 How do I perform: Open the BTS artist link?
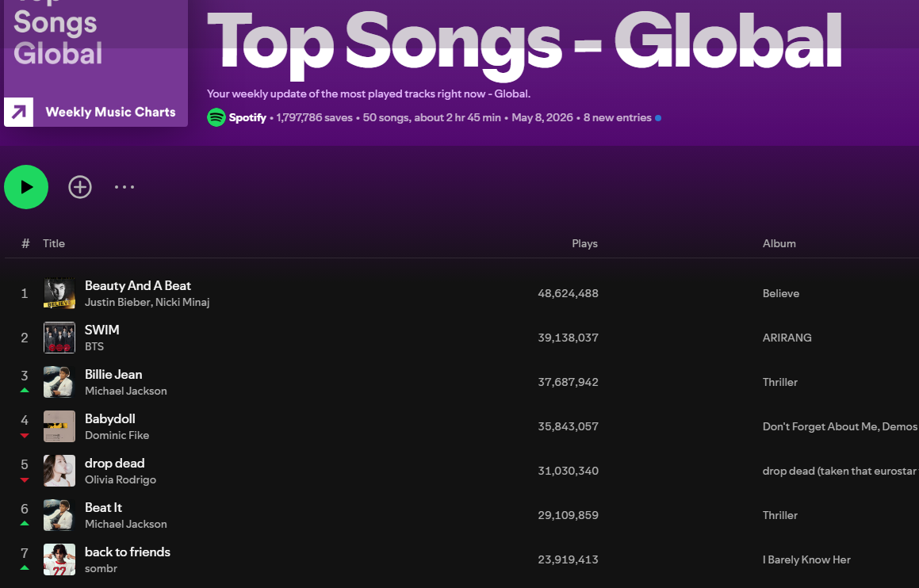(94, 347)
